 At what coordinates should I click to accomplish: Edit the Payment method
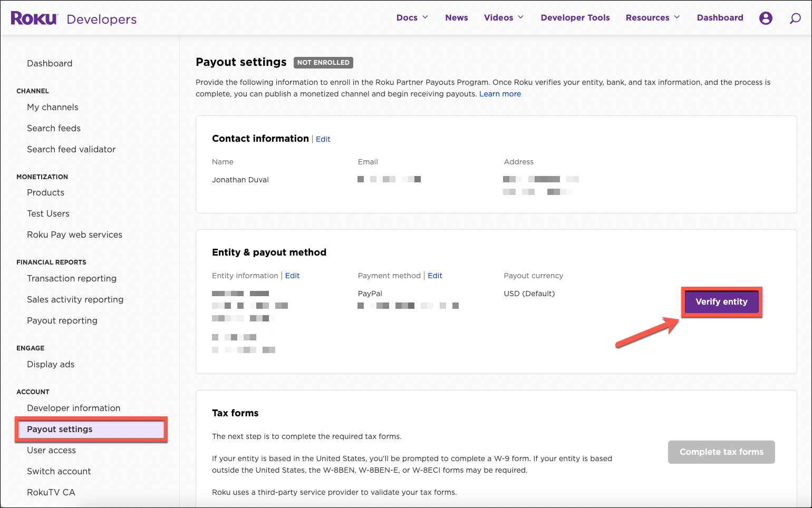point(435,276)
